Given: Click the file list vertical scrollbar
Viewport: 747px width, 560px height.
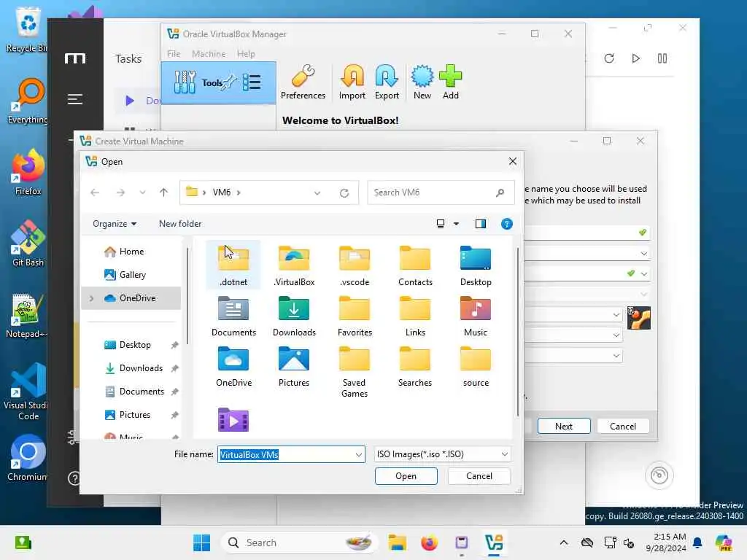Looking at the screenshot, I should pyautogui.click(x=517, y=332).
